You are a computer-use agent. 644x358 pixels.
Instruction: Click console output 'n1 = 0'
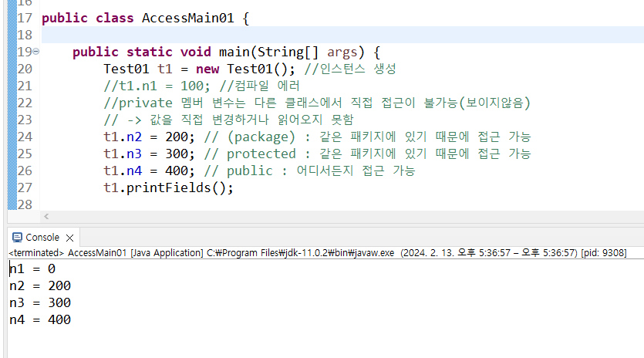click(32, 268)
